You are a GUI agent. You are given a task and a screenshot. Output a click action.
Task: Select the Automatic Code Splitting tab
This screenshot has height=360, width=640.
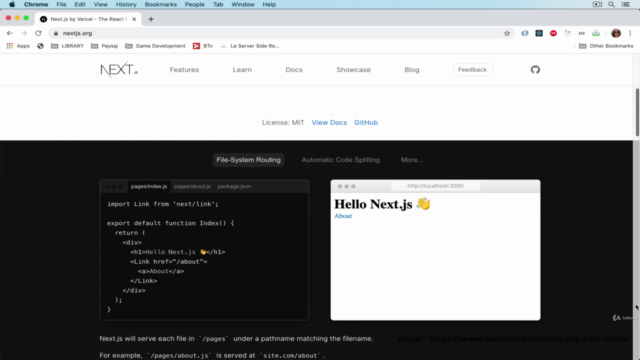[341, 160]
